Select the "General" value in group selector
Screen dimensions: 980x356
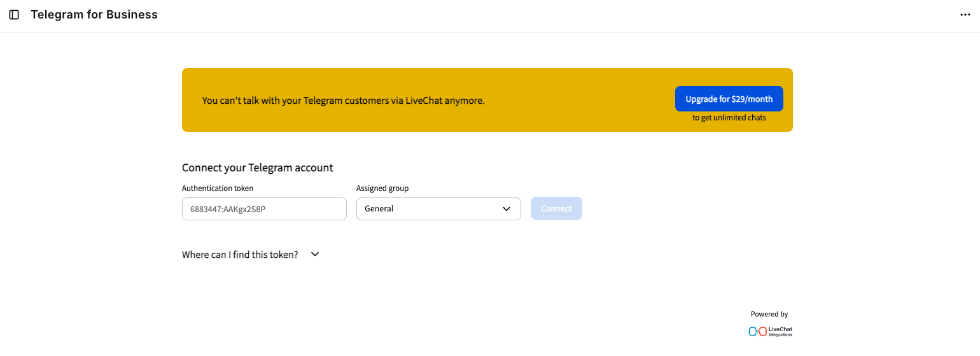click(379, 209)
